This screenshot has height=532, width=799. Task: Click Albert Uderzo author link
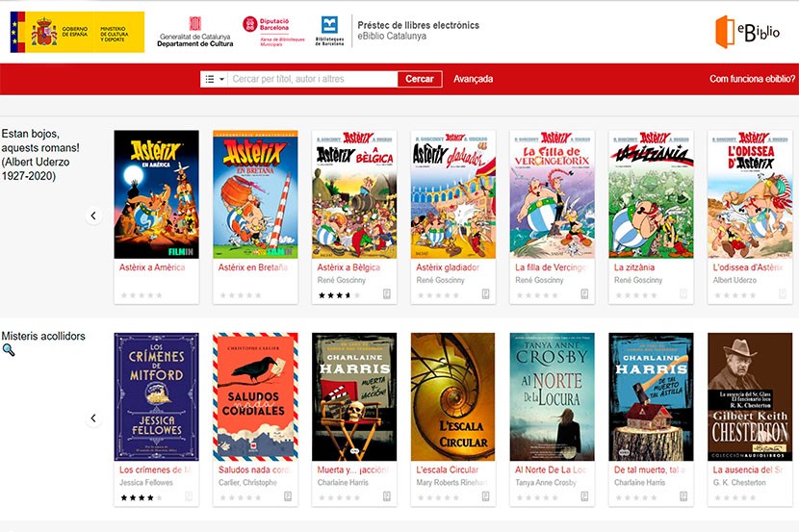pyautogui.click(x=735, y=280)
